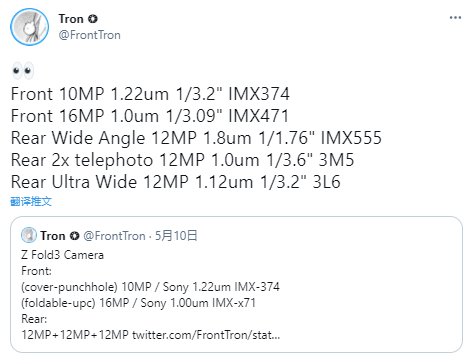Click @FrontTron handle in the quoted tweet
Image resolution: width=475 pixels, height=360 pixels.
pos(114,236)
